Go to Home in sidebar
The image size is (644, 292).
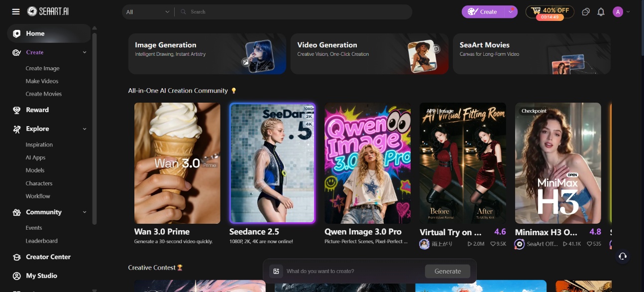49,33
